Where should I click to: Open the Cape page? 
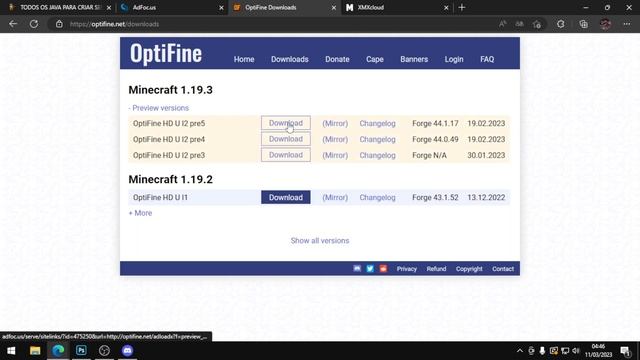[375, 59]
